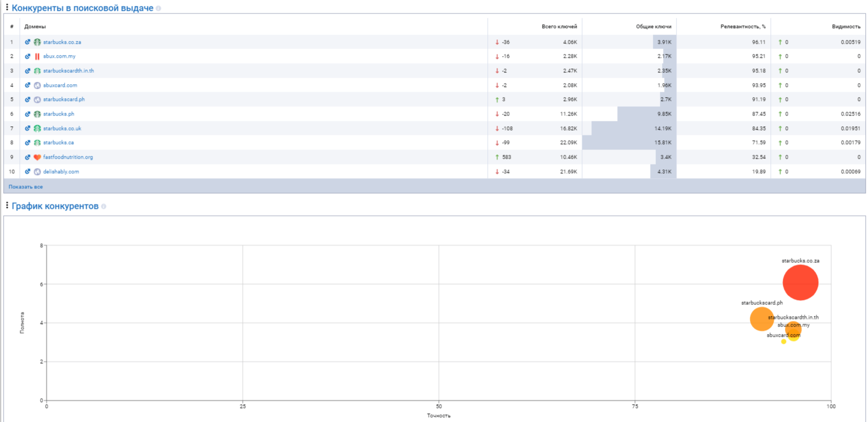
Task: Sort by Видимость column header
Action: (x=846, y=26)
